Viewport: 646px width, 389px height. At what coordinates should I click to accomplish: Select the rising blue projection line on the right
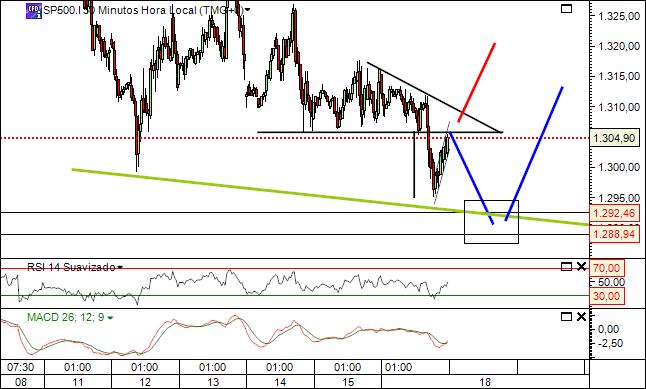534,153
